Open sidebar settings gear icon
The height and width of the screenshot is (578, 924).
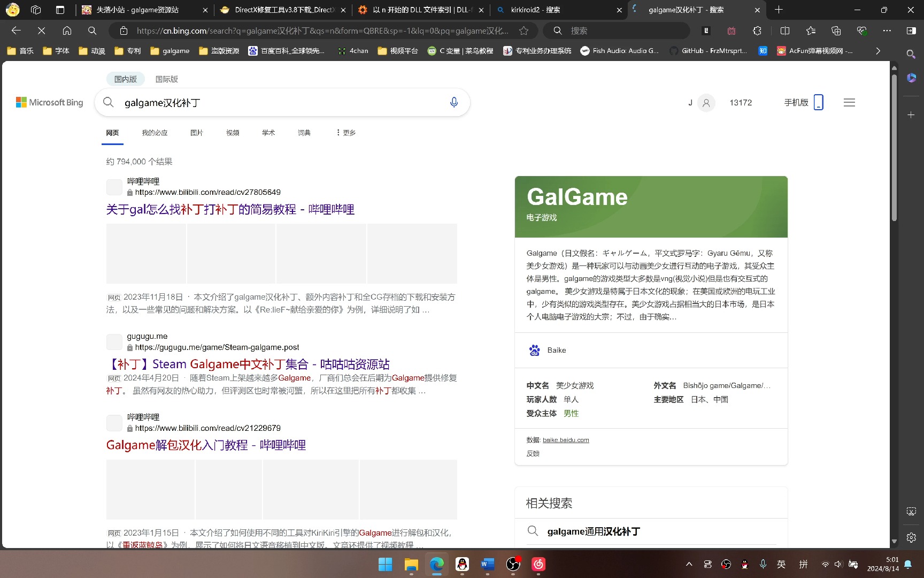pos(912,537)
